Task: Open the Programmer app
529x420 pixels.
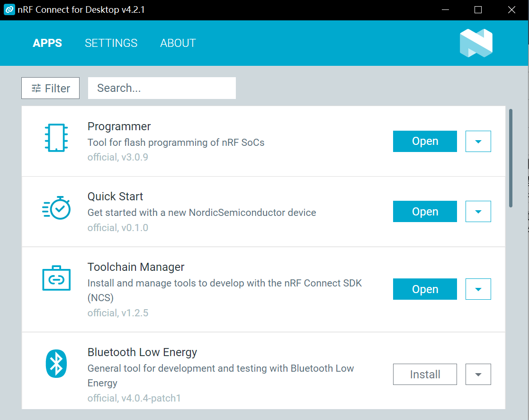Action: click(425, 142)
